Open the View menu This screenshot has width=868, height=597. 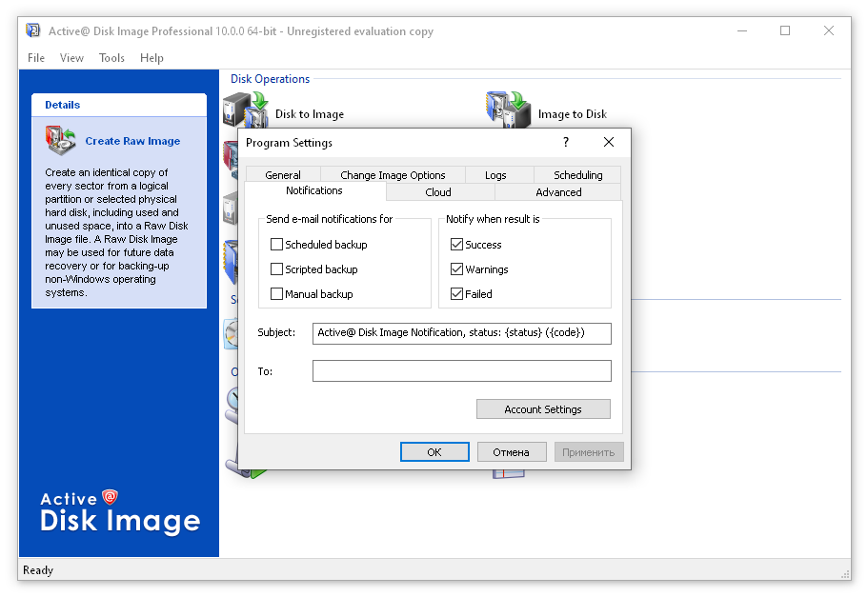point(71,57)
